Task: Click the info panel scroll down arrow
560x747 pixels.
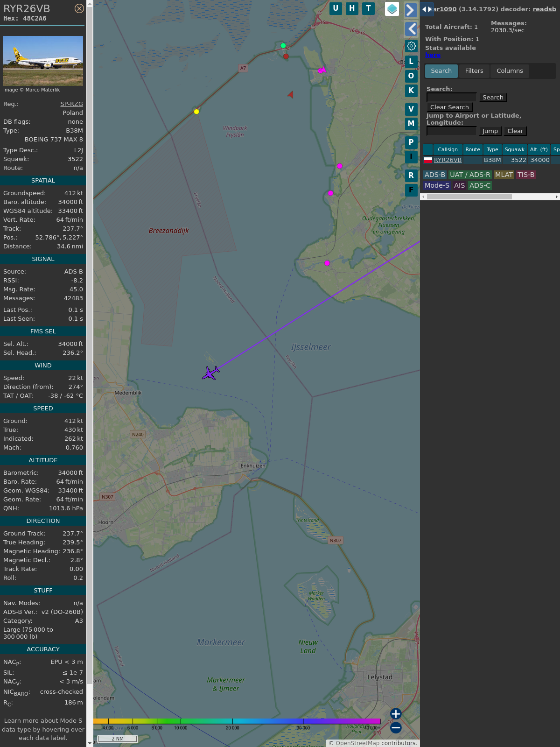Action: [x=90, y=743]
